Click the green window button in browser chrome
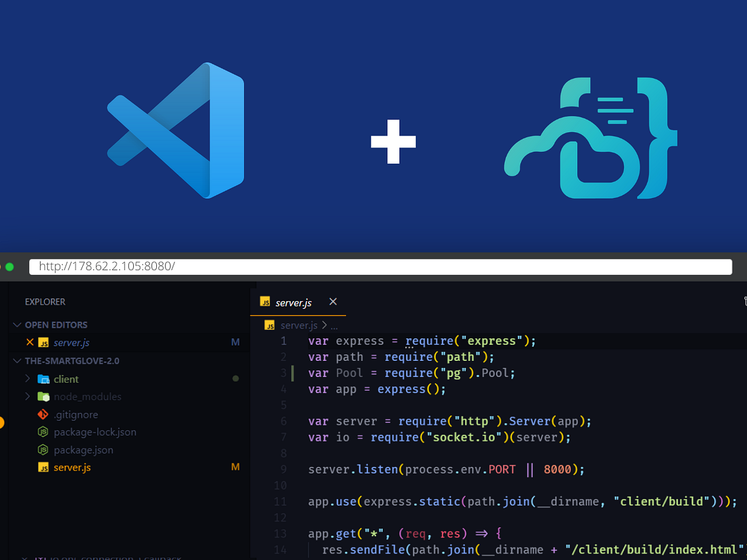The height and width of the screenshot is (560, 747). tap(9, 267)
